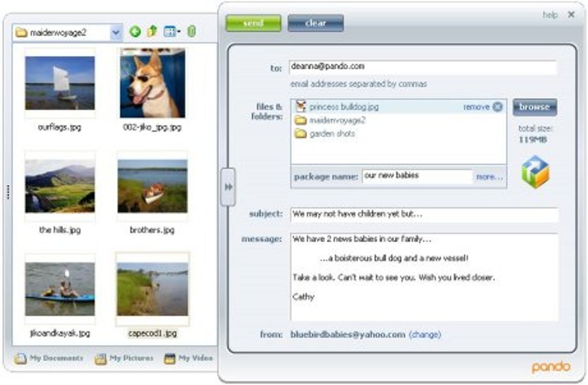Click the capecod1.jpg file name label
The width and height of the screenshot is (588, 385).
pyautogui.click(x=152, y=333)
